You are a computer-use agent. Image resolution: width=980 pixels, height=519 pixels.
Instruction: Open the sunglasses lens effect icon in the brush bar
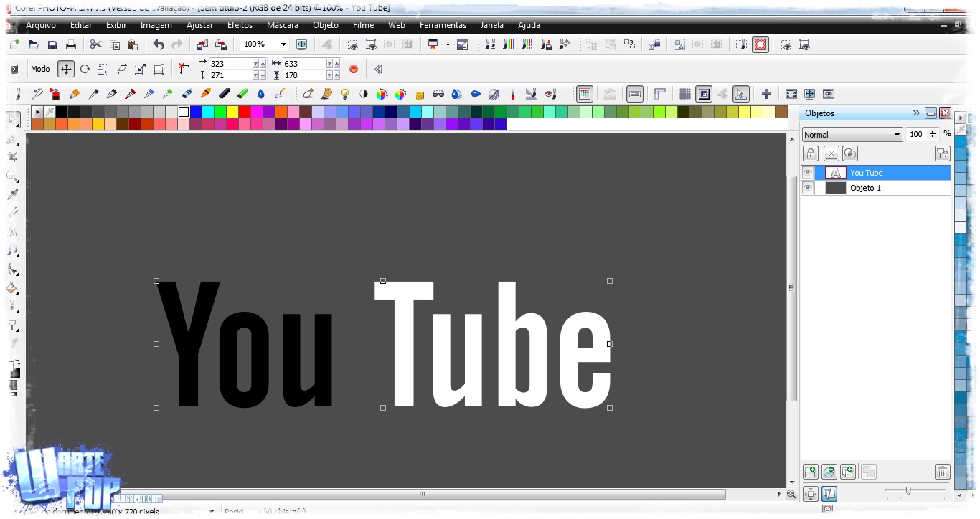click(440, 94)
